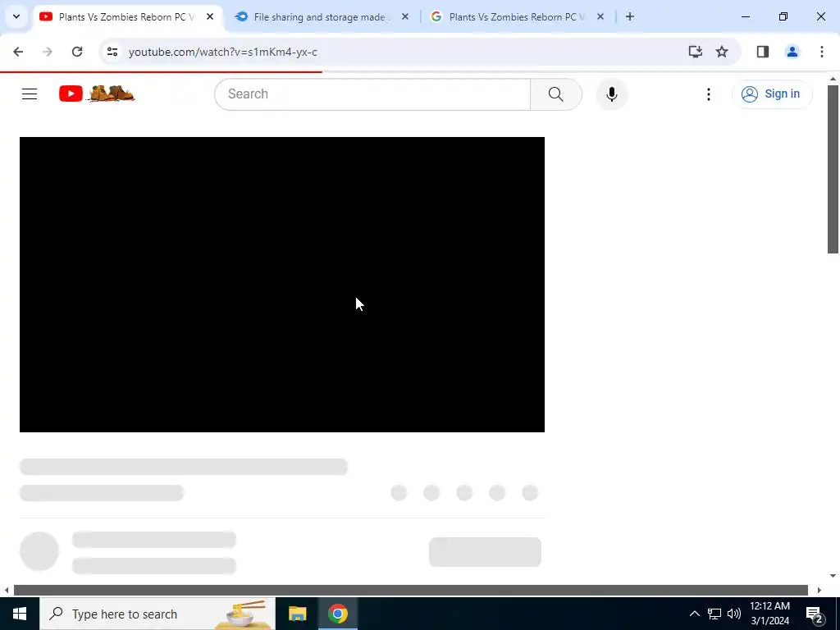This screenshot has height=630, width=840.
Task: Click the black video player area
Action: click(x=282, y=285)
